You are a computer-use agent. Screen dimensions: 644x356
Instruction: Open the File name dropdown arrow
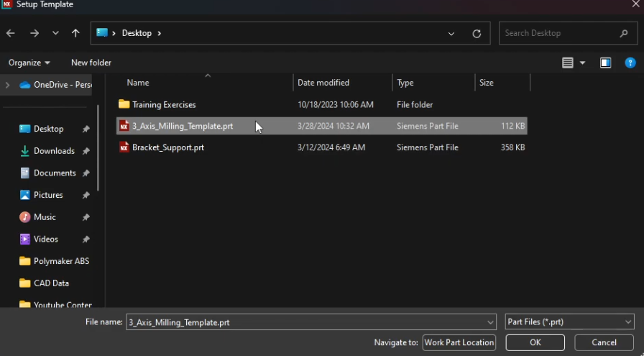pyautogui.click(x=490, y=323)
